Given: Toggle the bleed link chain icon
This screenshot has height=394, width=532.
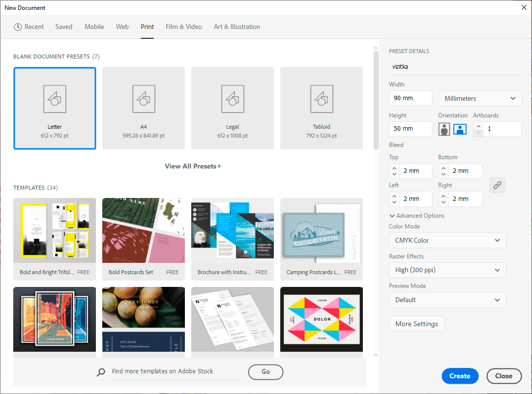Looking at the screenshot, I should coord(497,185).
